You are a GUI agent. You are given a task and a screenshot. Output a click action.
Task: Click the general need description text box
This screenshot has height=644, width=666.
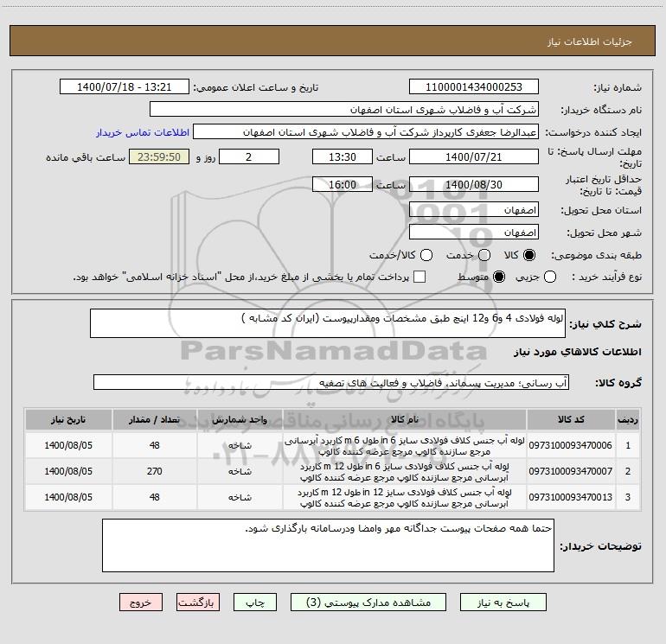(x=328, y=323)
